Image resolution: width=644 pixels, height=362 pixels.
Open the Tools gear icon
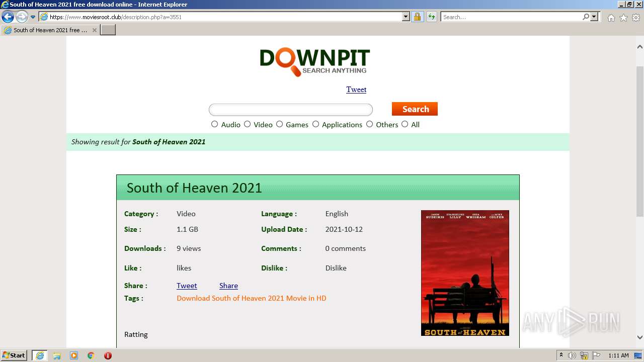636,18
